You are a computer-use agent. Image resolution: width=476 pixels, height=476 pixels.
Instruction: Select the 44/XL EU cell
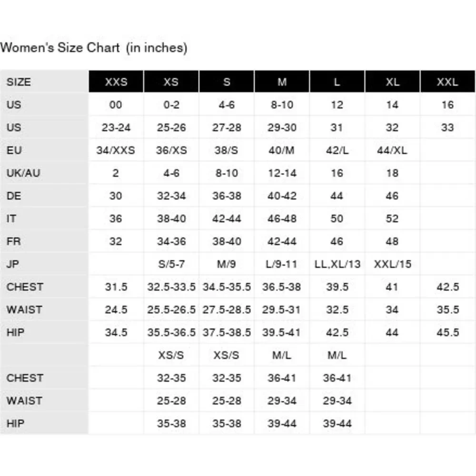392,150
